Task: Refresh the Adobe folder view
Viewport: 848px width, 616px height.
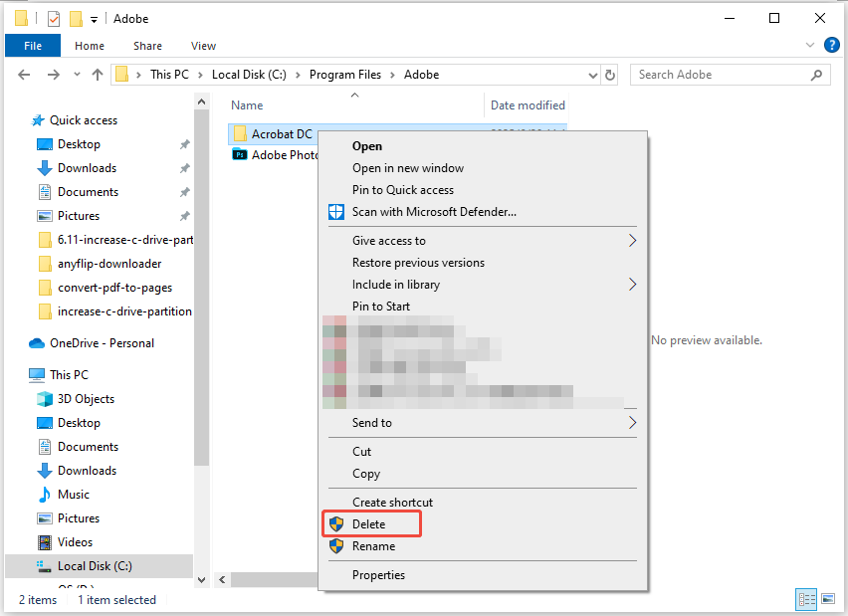Action: [610, 75]
